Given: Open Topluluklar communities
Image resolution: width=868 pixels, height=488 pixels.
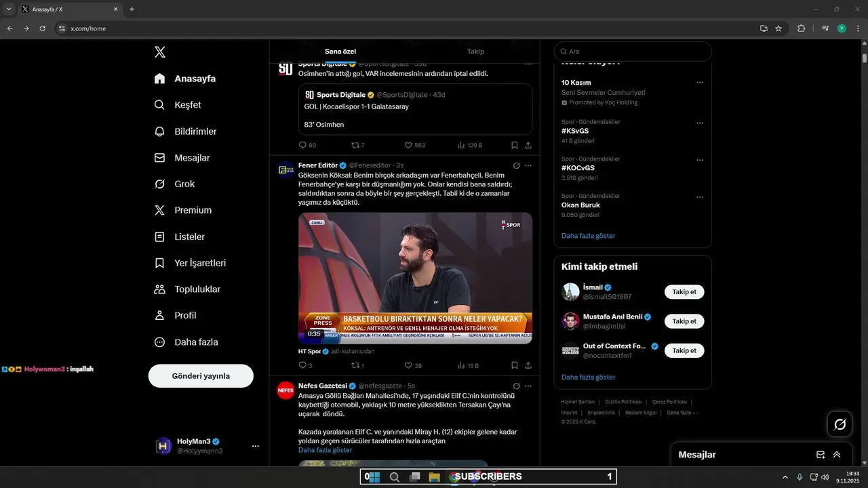Looking at the screenshot, I should pos(187,289).
